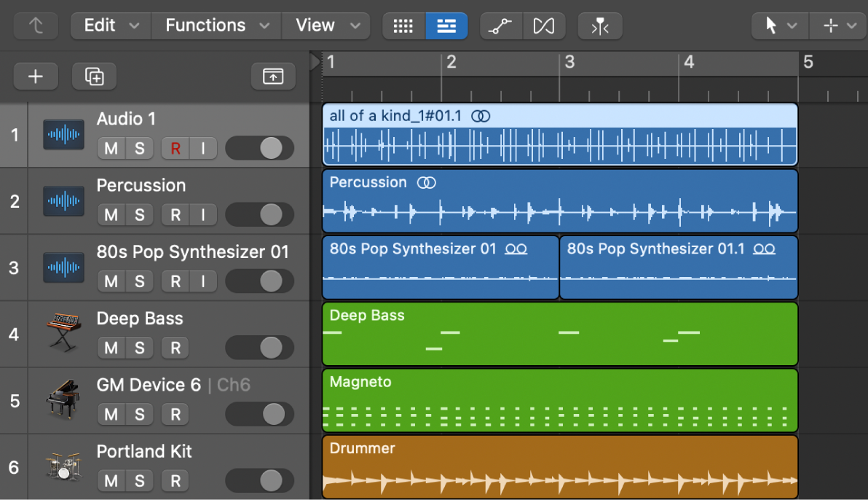Click the duplicate track icon
The image size is (868, 500).
(x=94, y=76)
